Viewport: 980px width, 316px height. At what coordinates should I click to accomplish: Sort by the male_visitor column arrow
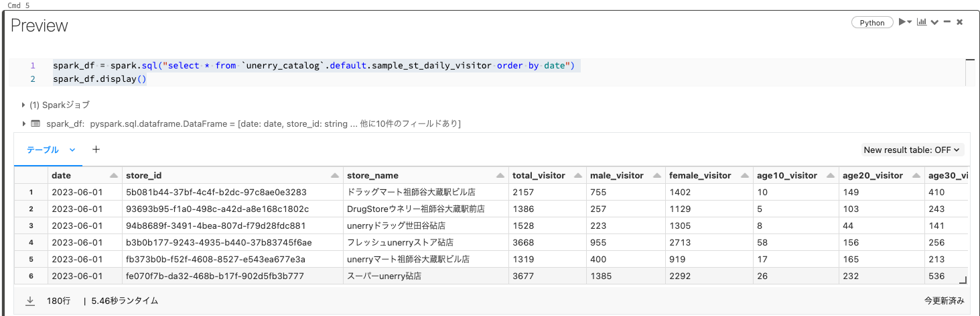(656, 176)
